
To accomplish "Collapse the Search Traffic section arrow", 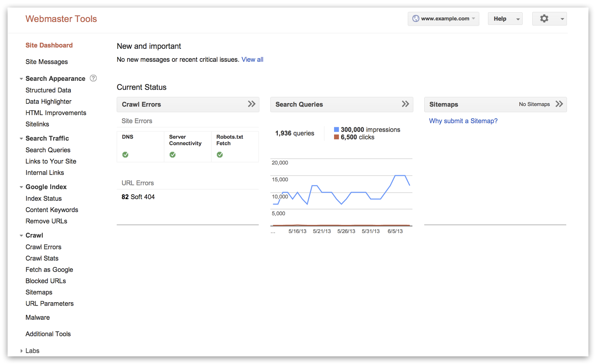I will coord(21,138).
